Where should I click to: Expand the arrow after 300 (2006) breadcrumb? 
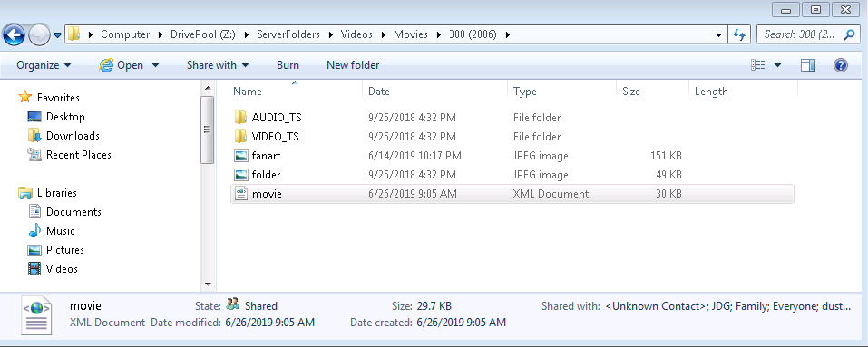(x=507, y=34)
